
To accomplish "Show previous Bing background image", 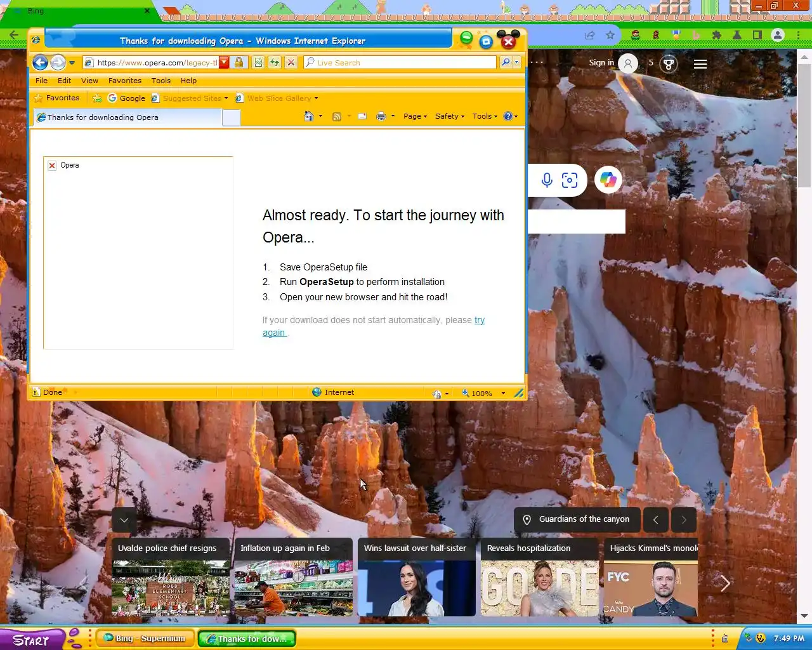I will pyautogui.click(x=655, y=520).
